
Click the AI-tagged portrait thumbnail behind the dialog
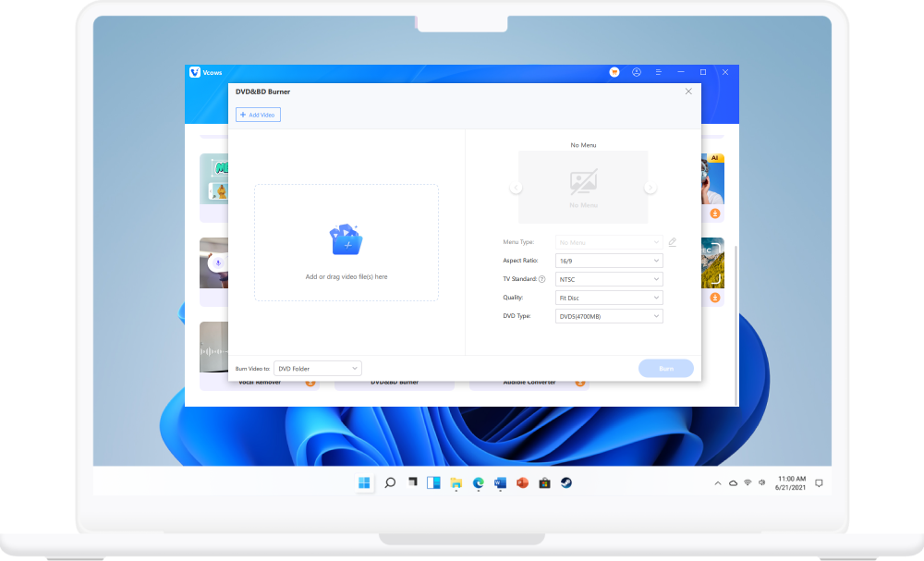[x=712, y=179]
